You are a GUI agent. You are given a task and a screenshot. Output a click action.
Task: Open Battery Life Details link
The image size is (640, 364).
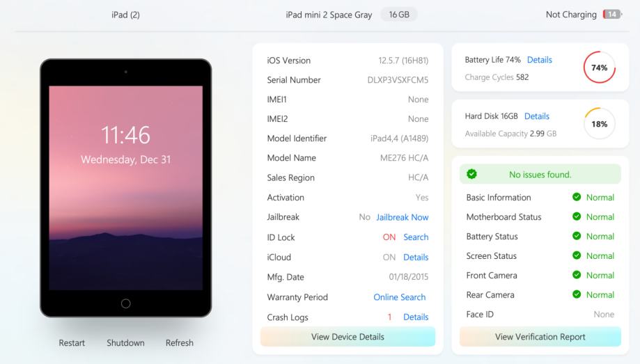coord(540,60)
